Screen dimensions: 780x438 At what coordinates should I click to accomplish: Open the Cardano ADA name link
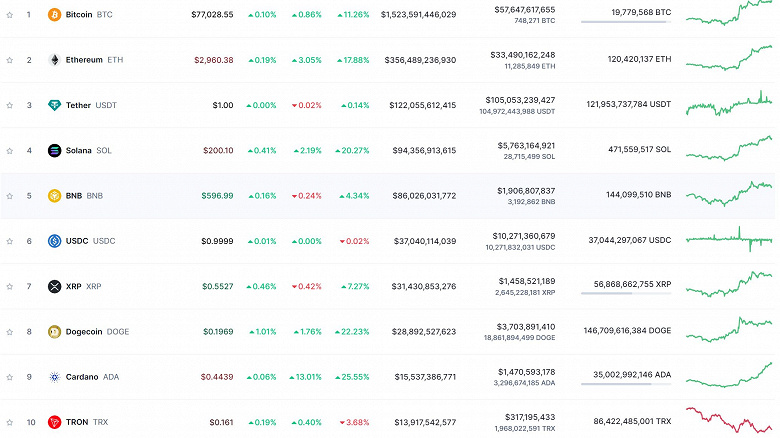tap(89, 377)
